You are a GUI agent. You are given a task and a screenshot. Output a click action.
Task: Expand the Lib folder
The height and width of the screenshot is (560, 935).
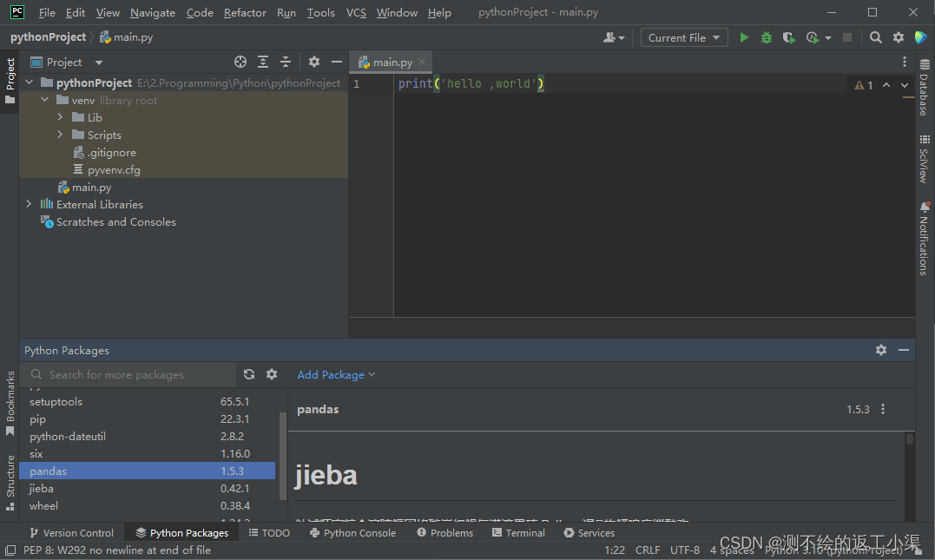(60, 117)
